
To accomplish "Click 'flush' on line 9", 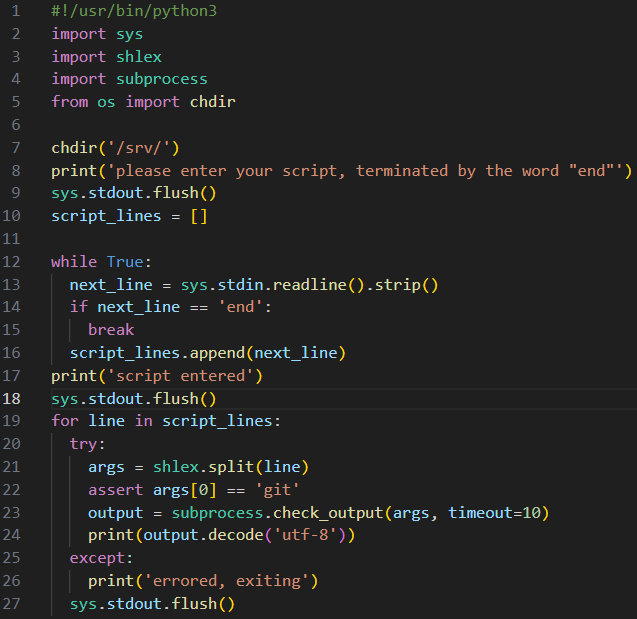I will [x=176, y=193].
